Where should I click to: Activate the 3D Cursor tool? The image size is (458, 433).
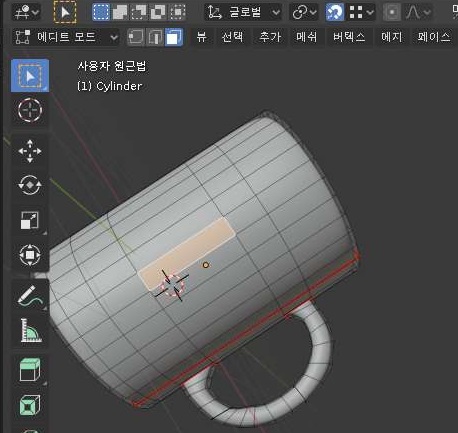(x=30, y=110)
